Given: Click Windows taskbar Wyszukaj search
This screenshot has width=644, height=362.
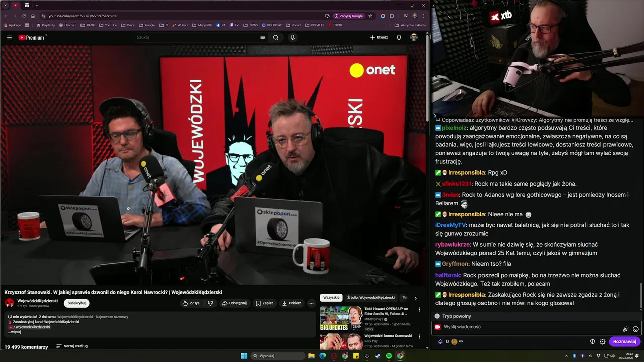Looking at the screenshot, I should (278, 356).
